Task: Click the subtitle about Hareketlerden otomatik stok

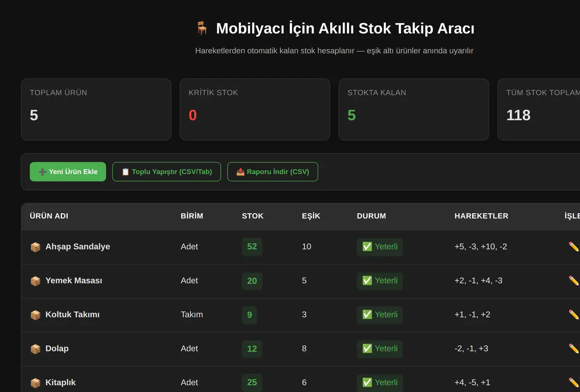Action: pyautogui.click(x=334, y=50)
